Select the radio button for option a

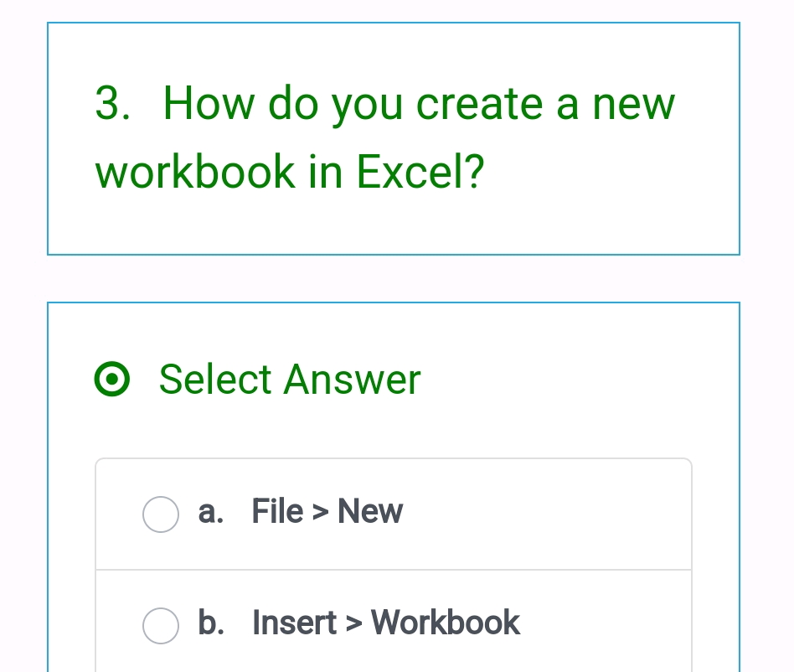(x=161, y=514)
